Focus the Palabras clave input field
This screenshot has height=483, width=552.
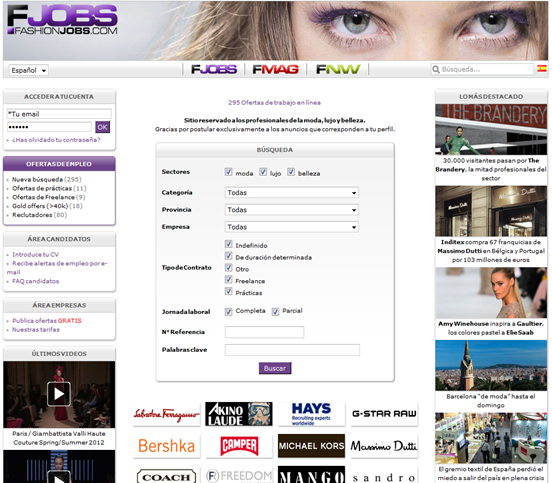click(292, 350)
